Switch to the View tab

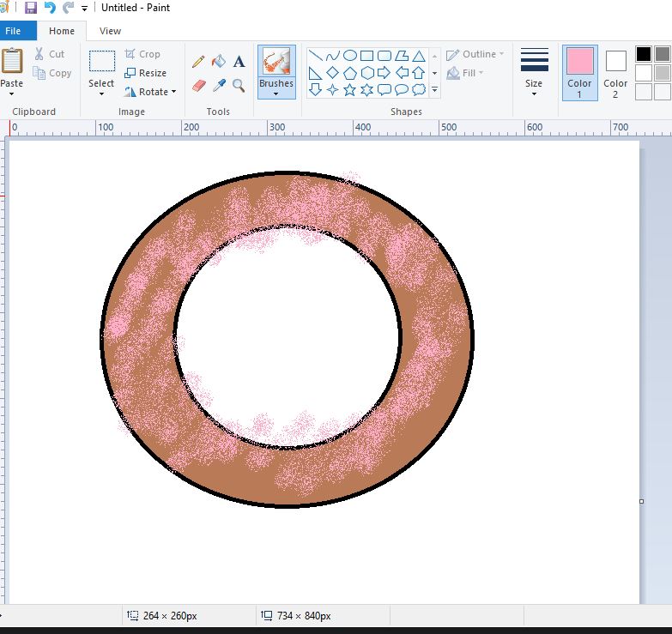(x=110, y=31)
